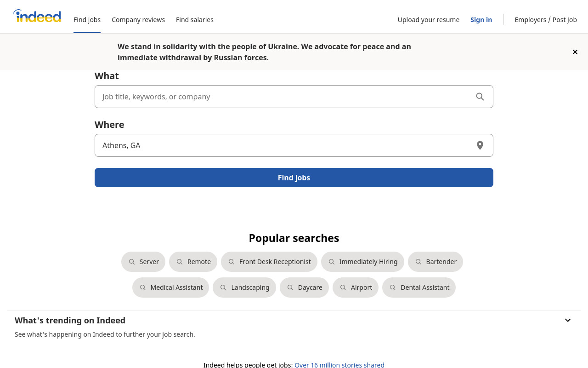Click the What's trending on Indeed heading
Viewport: 588px width, 368px height.
coord(70,320)
